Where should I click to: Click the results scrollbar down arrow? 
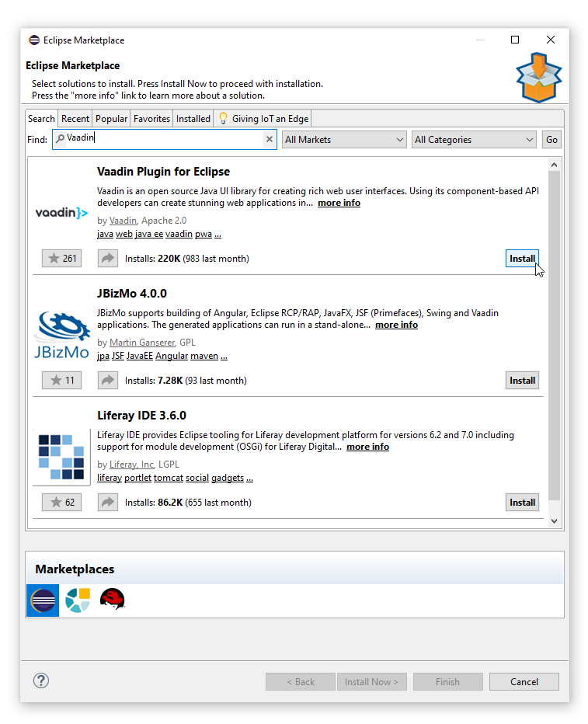tap(554, 520)
